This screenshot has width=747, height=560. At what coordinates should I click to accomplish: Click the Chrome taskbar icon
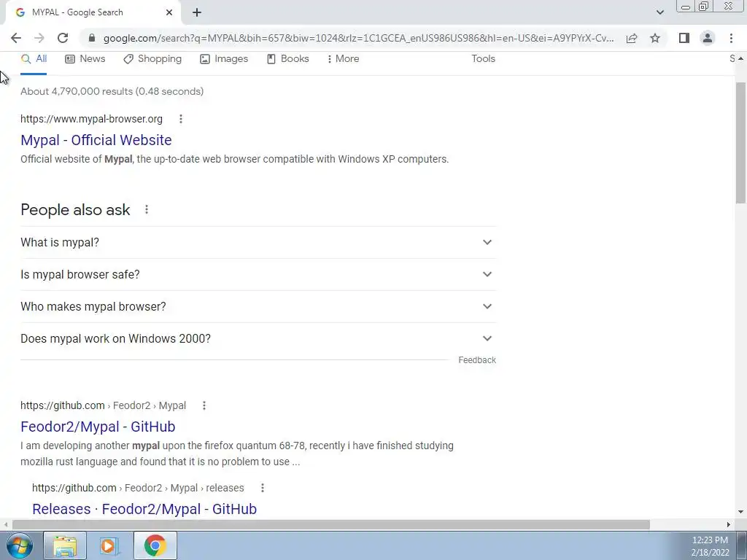tap(155, 545)
